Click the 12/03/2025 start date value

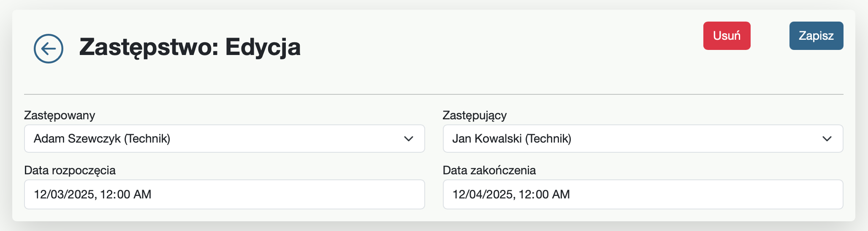(x=64, y=194)
